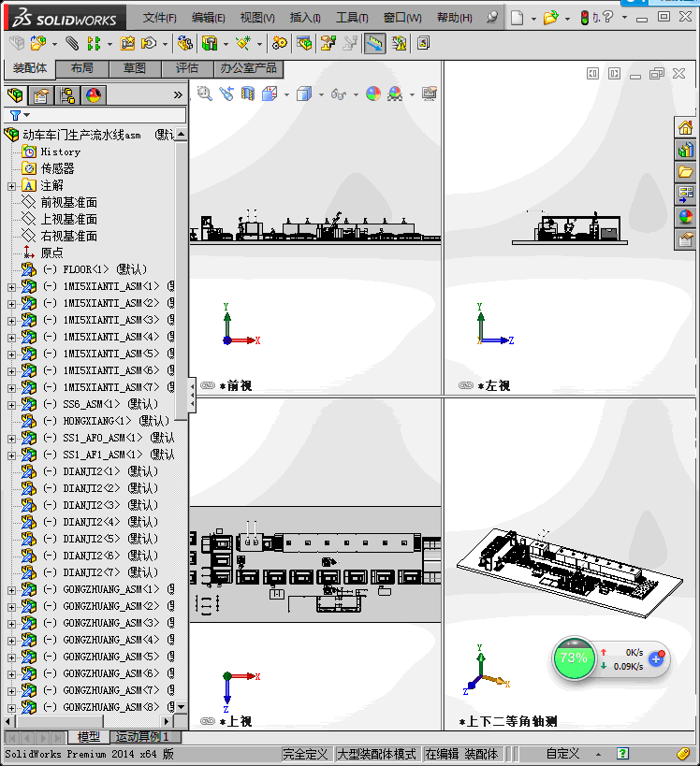Click the View Orientation icon
Screen dimensions: 700x766
click(x=270, y=94)
